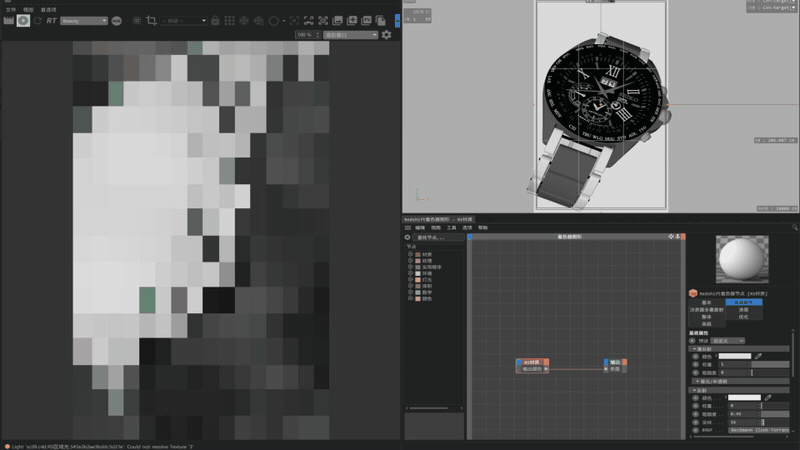Open the 预设 preset dropdown
800x450 pixels.
[x=728, y=341]
